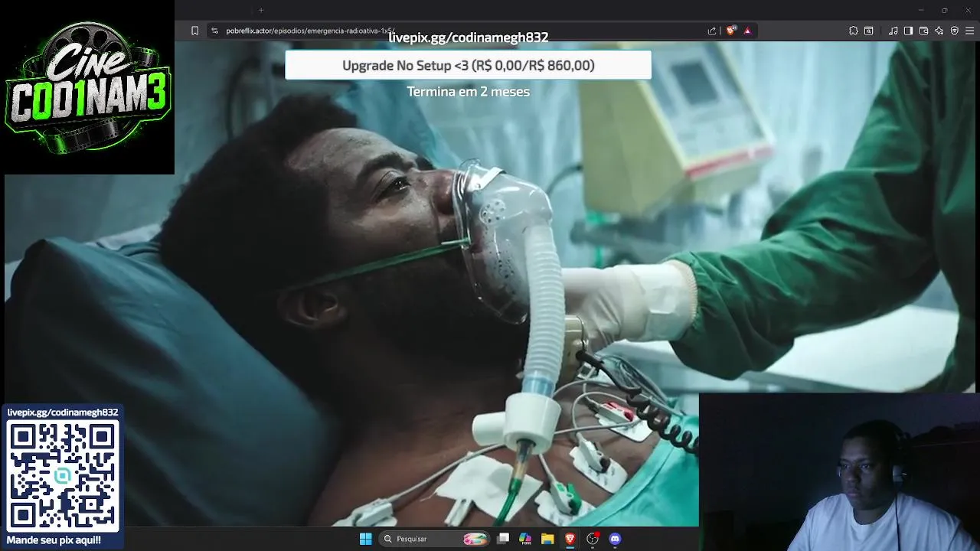This screenshot has width=980, height=551.
Task: Click the livepix.gg/codinamegh832 text at top
Action: [468, 37]
